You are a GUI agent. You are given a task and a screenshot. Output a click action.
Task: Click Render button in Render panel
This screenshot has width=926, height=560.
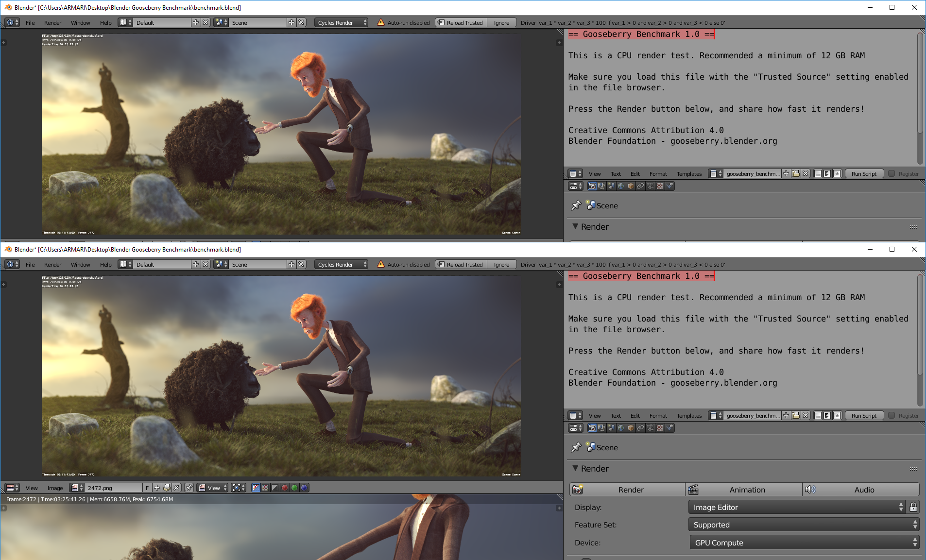(627, 490)
